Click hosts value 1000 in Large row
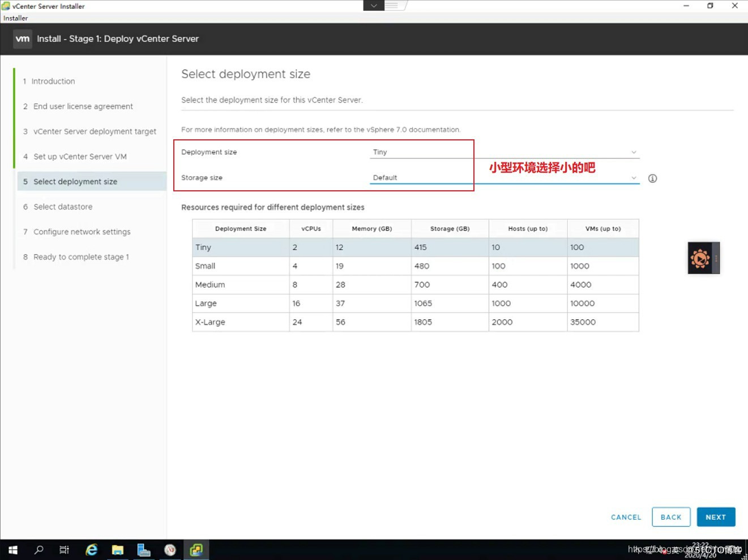The height and width of the screenshot is (560, 748). point(501,303)
